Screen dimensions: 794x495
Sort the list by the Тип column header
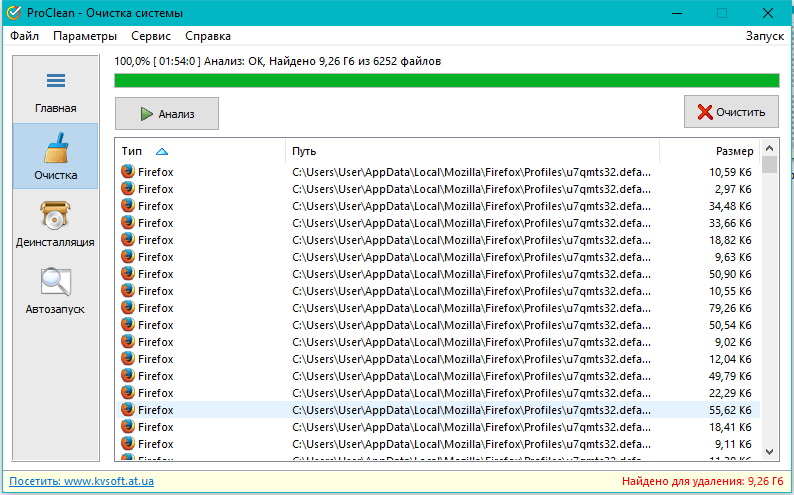coord(201,151)
